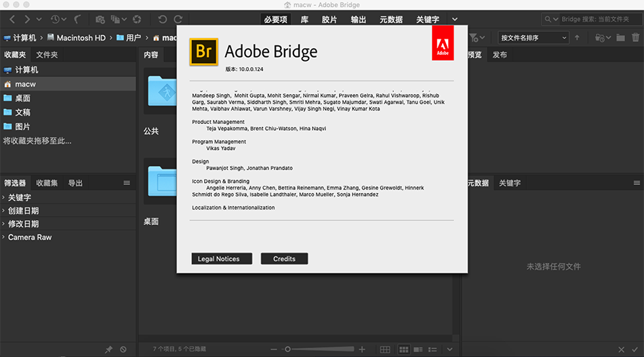The height and width of the screenshot is (357, 644).
Task: Rotate 90 degrees clockwise
Action: (178, 19)
